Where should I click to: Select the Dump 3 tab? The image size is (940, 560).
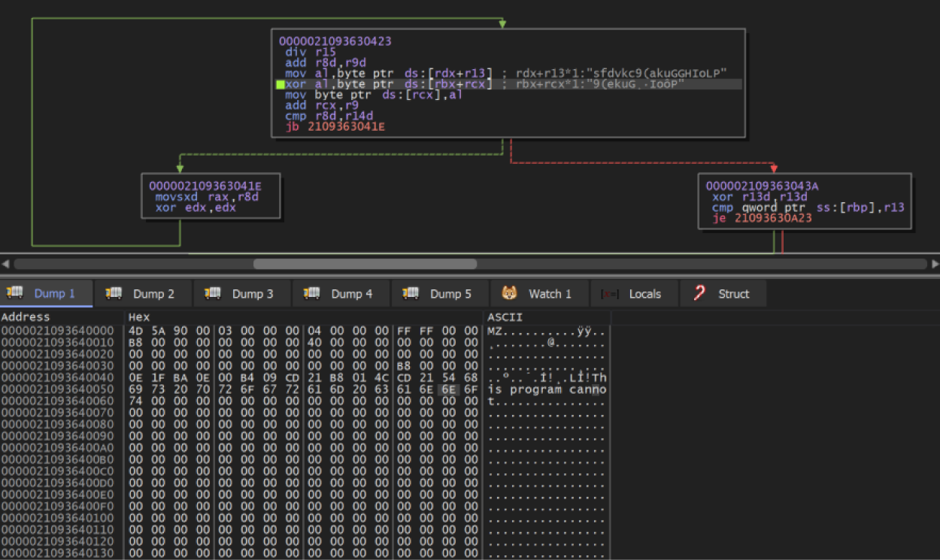click(x=241, y=294)
